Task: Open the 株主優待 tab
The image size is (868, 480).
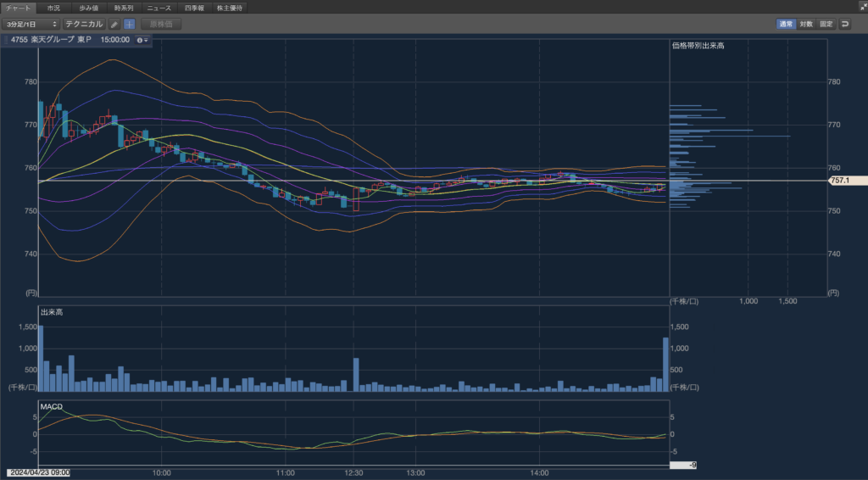Action: pos(230,8)
